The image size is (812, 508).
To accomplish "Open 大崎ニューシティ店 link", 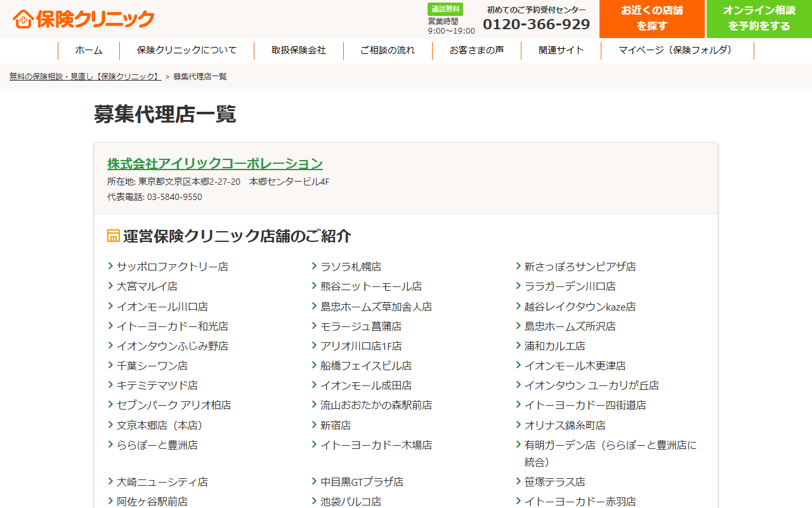I will coord(162,482).
